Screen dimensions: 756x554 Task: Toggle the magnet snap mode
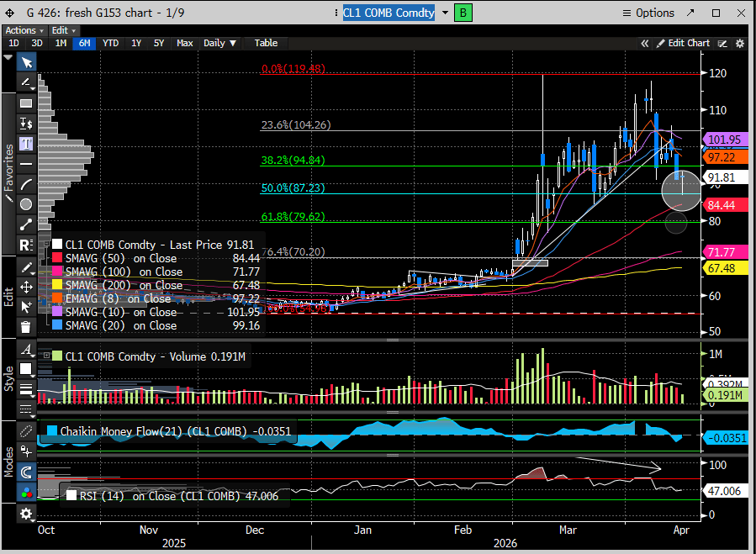pyautogui.click(x=26, y=473)
